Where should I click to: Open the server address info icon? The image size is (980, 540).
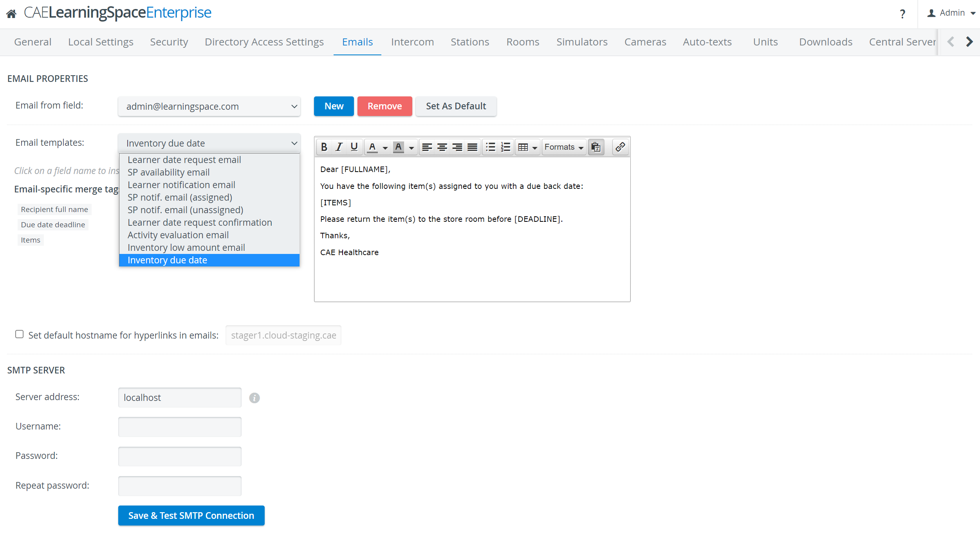coord(254,398)
